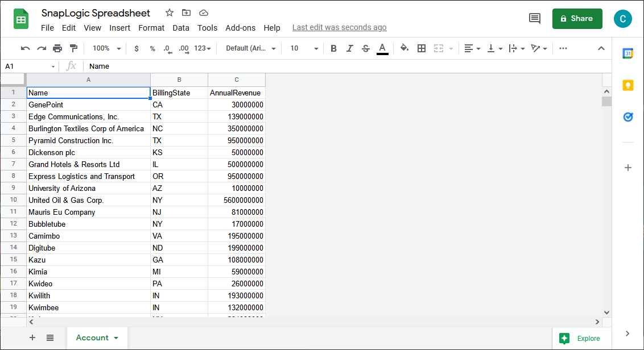This screenshot has width=644, height=350.
Task: Open Google Keep sidebar icon
Action: click(628, 85)
